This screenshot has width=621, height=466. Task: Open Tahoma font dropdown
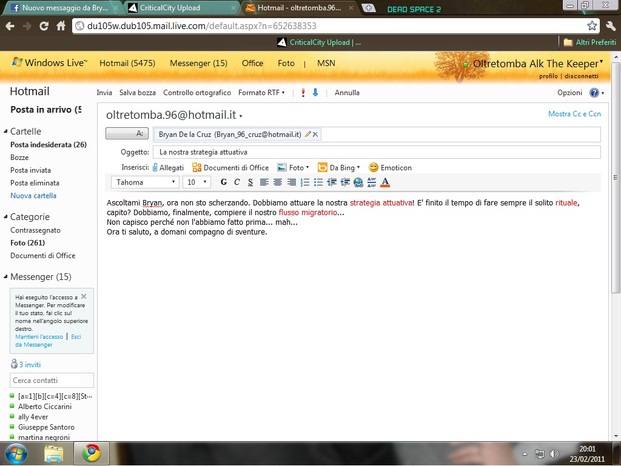(x=145, y=182)
